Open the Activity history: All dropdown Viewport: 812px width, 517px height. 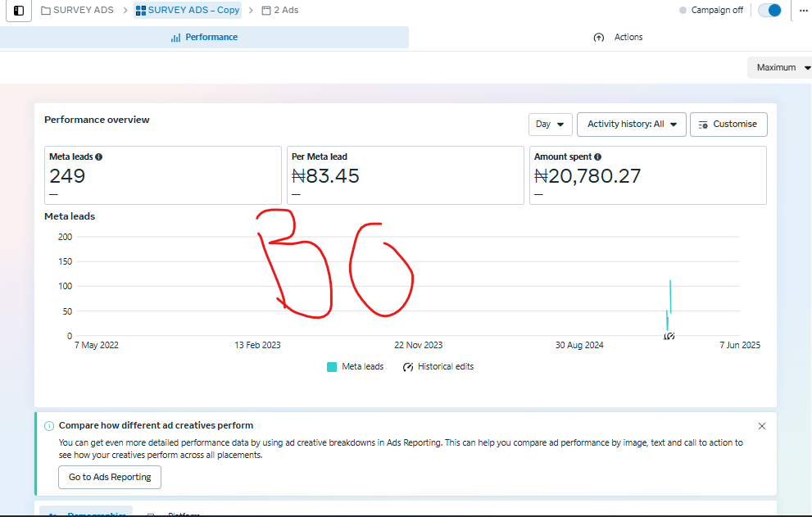pos(631,125)
